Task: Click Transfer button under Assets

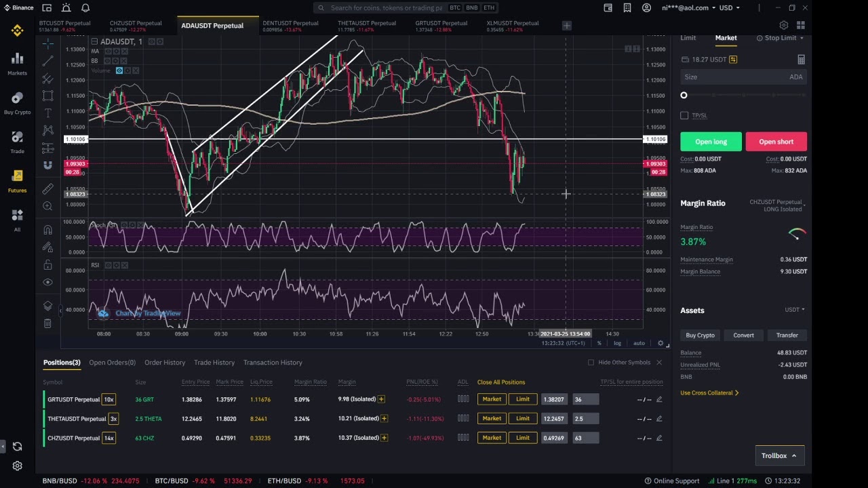Action: (787, 335)
